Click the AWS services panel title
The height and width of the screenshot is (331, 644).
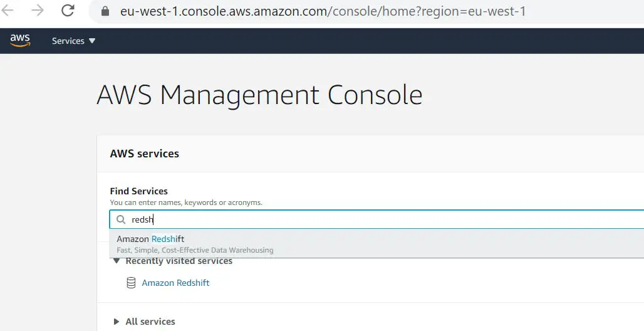coord(145,154)
